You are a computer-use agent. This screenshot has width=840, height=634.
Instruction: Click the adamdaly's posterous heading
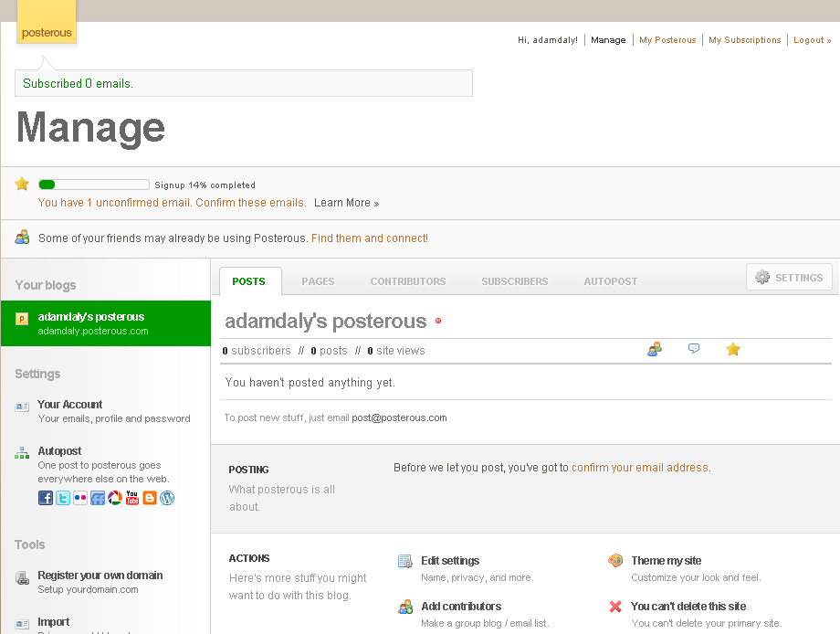click(x=326, y=321)
